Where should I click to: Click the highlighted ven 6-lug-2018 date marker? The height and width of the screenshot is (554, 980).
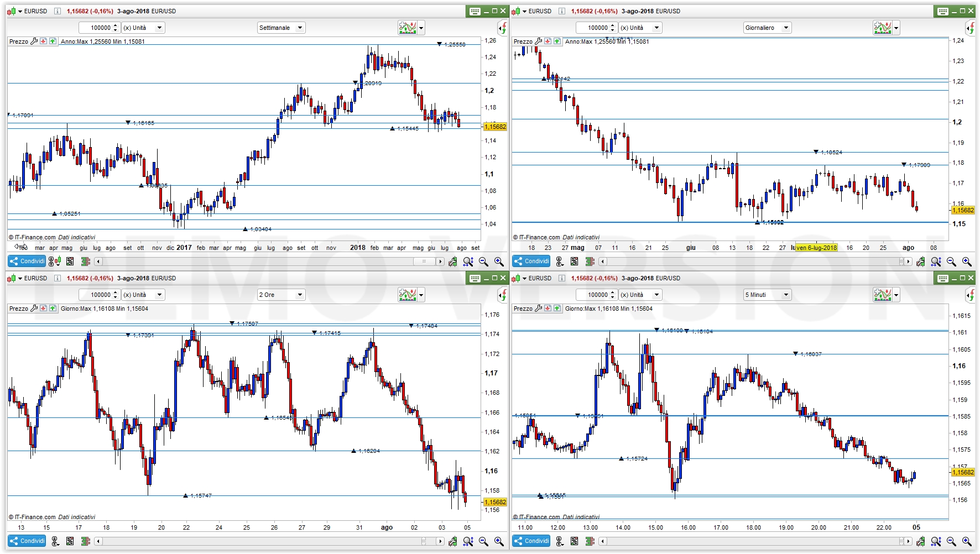[816, 248]
